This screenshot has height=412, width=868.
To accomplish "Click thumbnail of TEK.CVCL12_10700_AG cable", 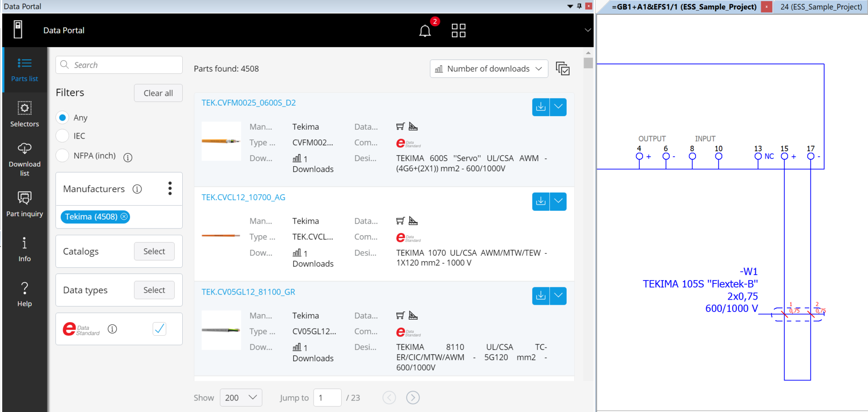I will pos(221,236).
